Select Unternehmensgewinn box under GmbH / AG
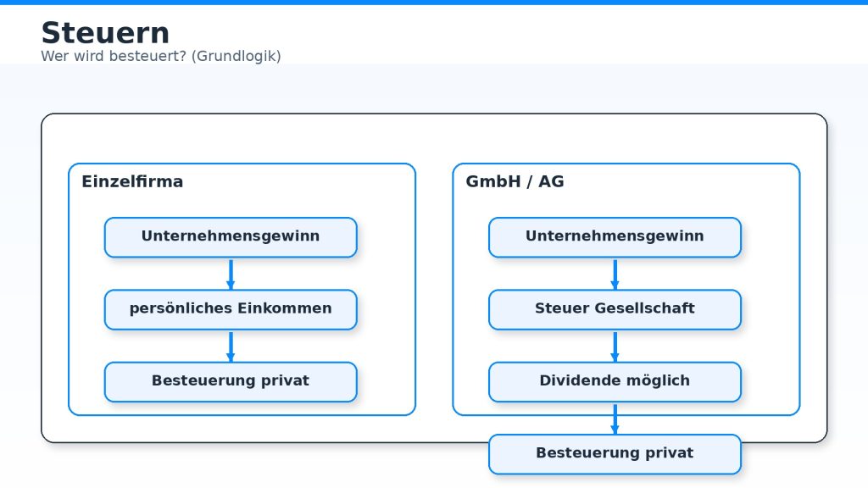The height and width of the screenshot is (488, 868). click(x=615, y=236)
